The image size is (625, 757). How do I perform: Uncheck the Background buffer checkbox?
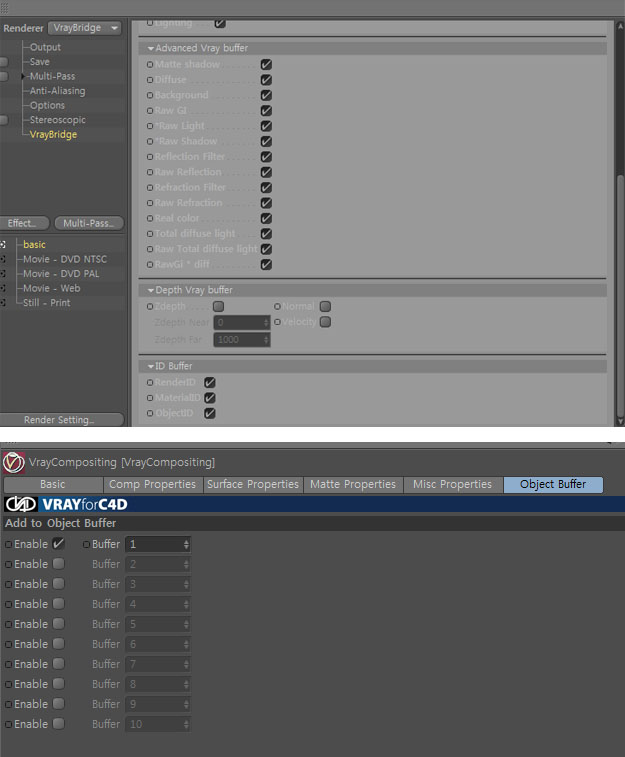266,95
